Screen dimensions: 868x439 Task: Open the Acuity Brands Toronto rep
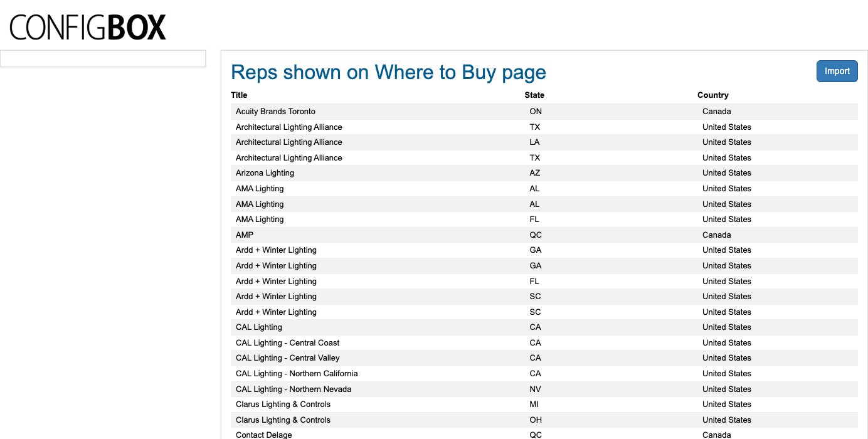[275, 112]
